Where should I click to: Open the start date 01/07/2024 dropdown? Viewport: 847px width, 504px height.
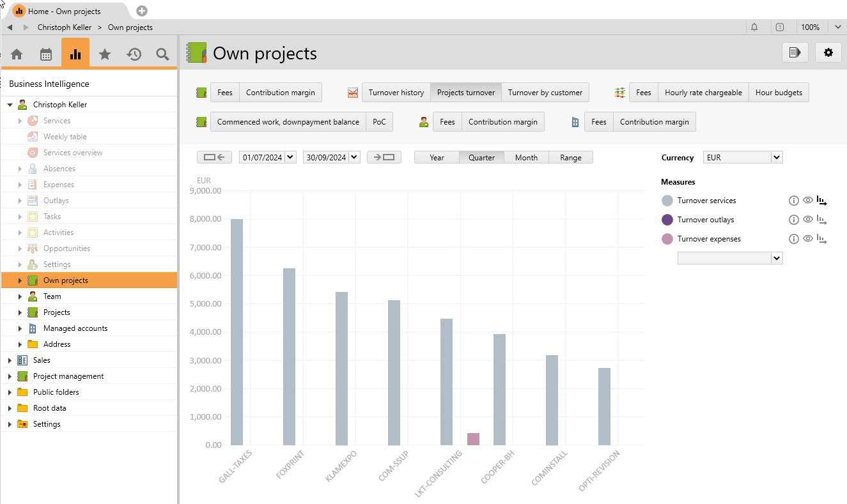(x=290, y=157)
